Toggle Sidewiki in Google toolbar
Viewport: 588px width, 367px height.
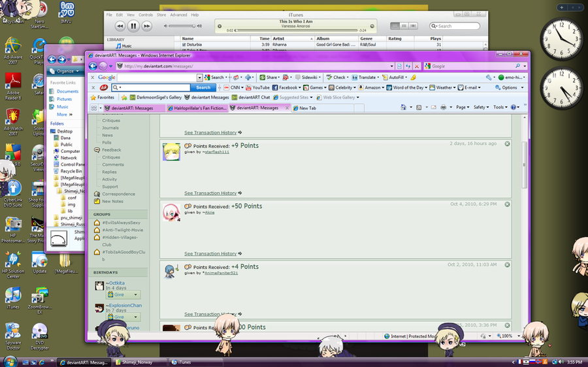click(308, 77)
